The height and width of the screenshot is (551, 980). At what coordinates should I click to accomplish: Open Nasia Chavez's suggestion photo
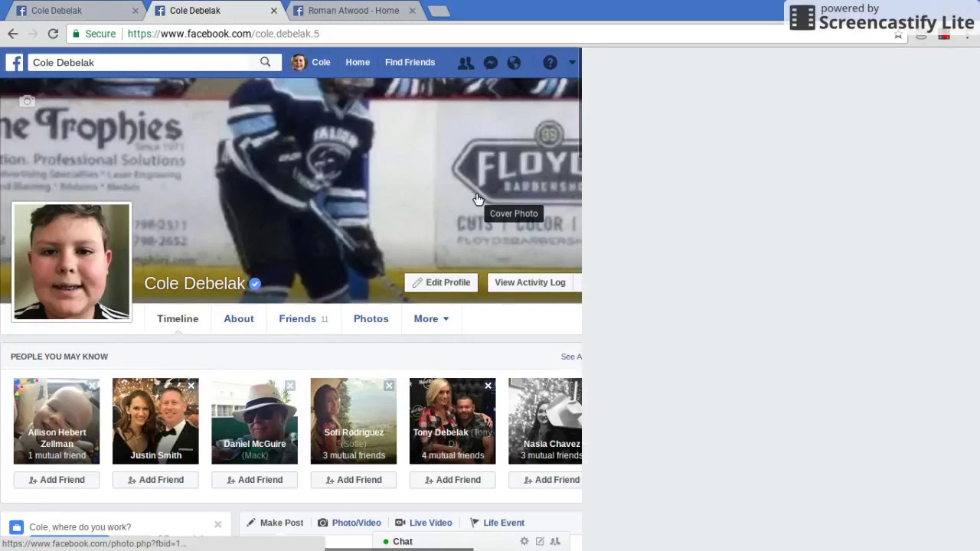(x=545, y=421)
